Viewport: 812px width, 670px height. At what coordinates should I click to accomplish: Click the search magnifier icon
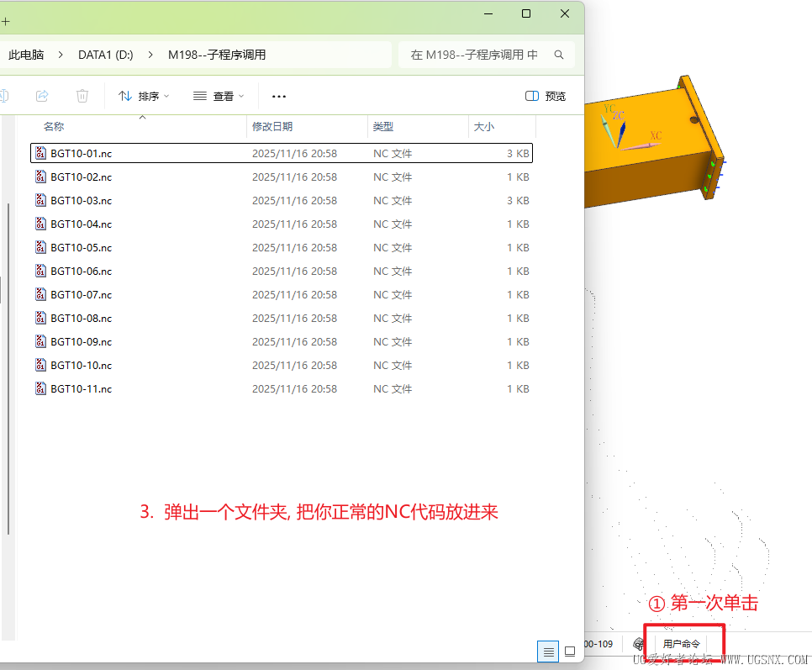coord(559,55)
